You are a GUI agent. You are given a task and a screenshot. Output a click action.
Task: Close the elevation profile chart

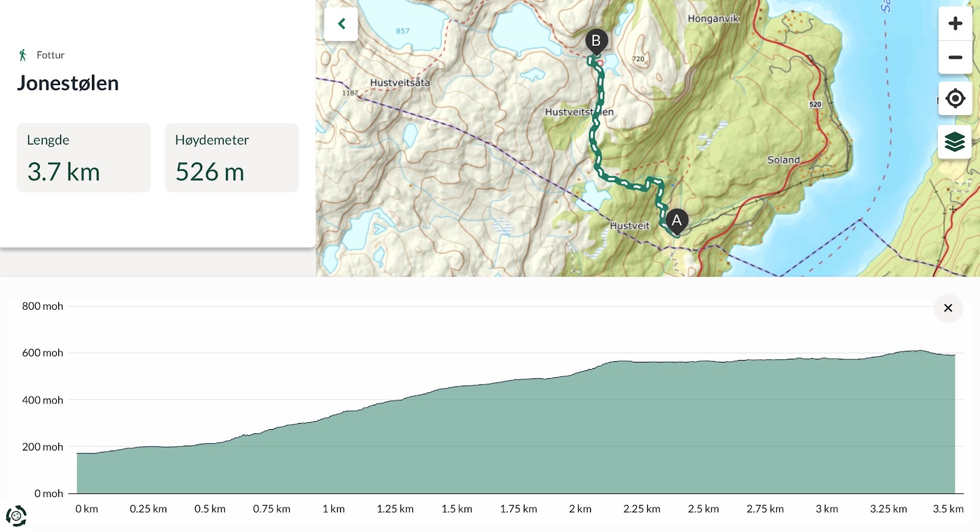pos(948,308)
